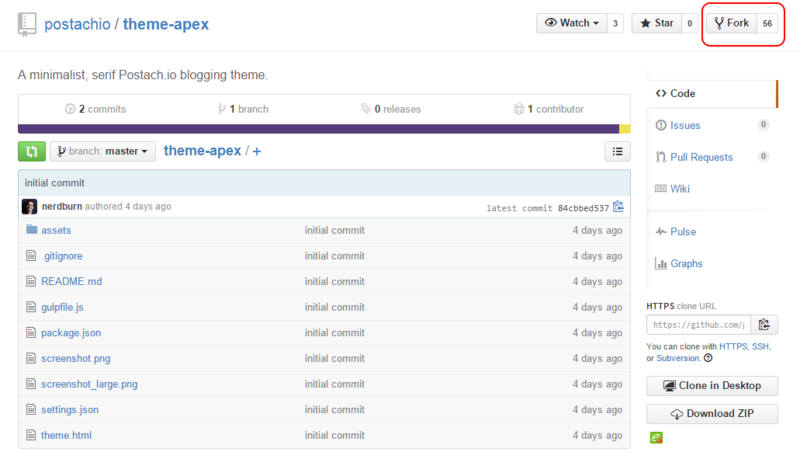Open the screenshot.png file
Image resolution: width=800 pixels, height=452 pixels.
[76, 358]
